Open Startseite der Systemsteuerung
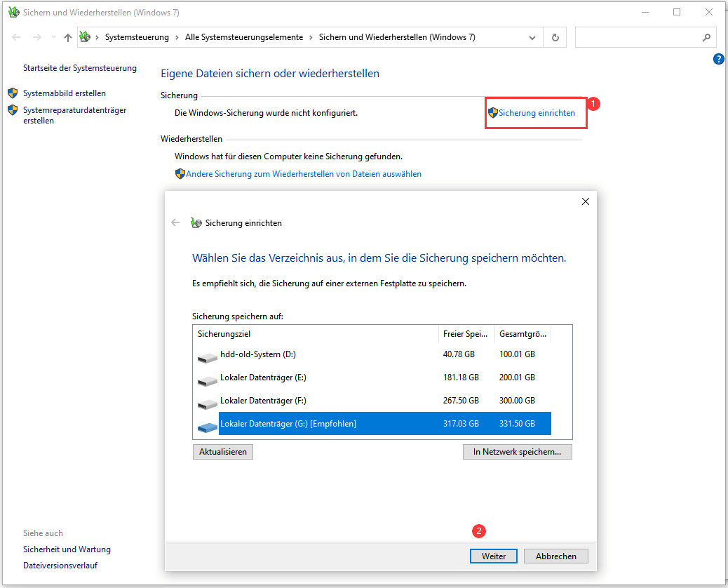The height and width of the screenshot is (588, 728). [80, 68]
